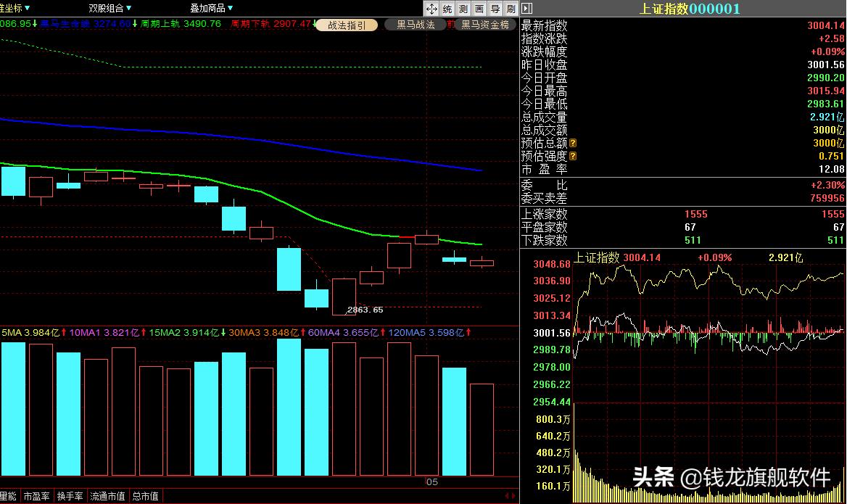The image size is (847, 504).
Task: Click the 2863.65 low price label
Action: [x=365, y=310]
